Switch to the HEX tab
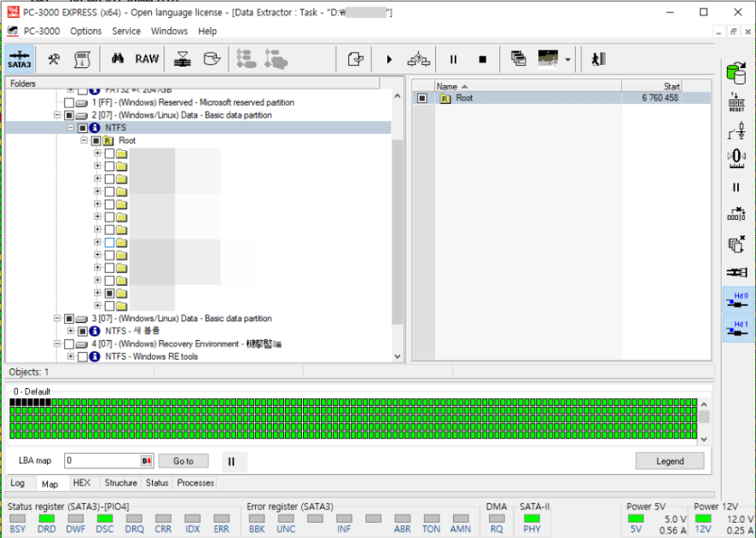 coord(81,483)
